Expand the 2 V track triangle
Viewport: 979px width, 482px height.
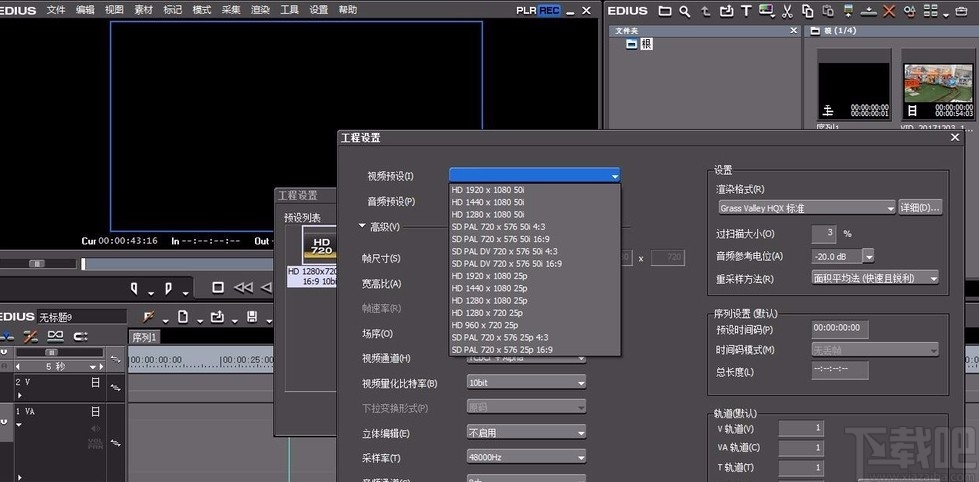pos(19,395)
